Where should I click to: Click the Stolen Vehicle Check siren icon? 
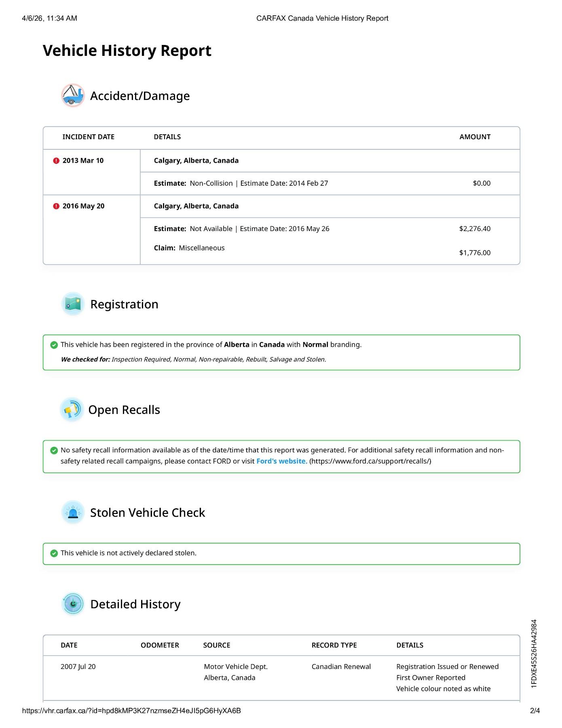(73, 512)
